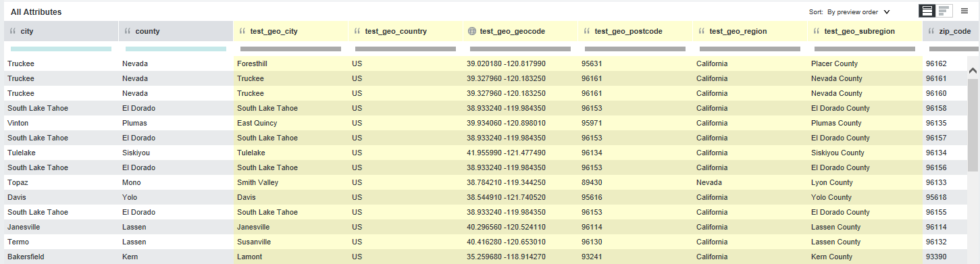This screenshot has height=264, width=980.
Task: Click the All Attributes title
Action: (36, 12)
